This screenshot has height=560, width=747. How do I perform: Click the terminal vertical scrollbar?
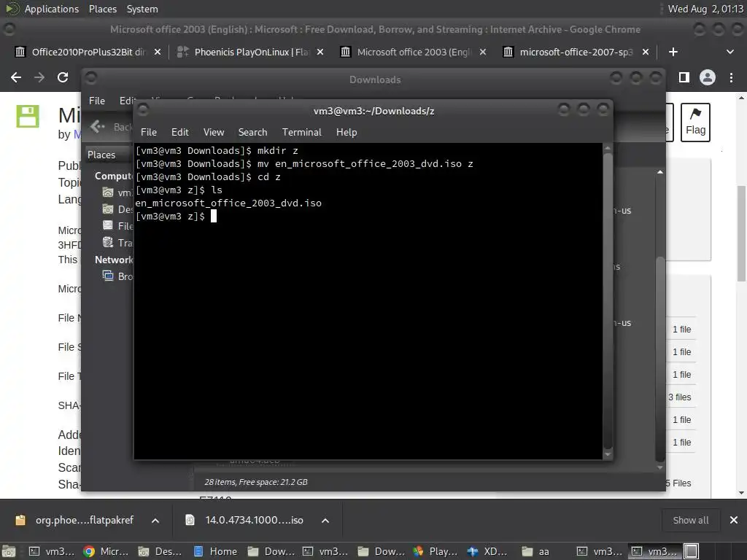click(x=607, y=300)
